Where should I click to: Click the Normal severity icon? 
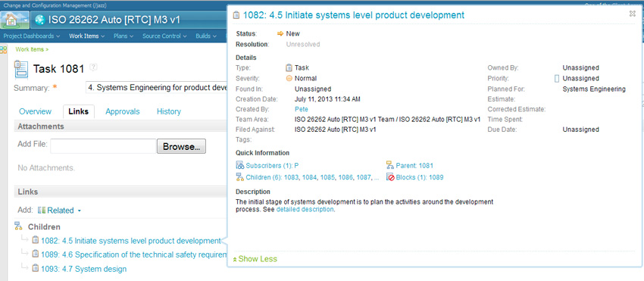click(x=289, y=78)
